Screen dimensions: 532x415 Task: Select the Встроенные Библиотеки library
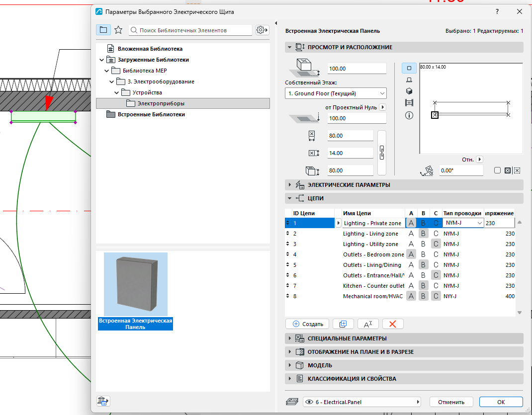pyautogui.click(x=151, y=114)
